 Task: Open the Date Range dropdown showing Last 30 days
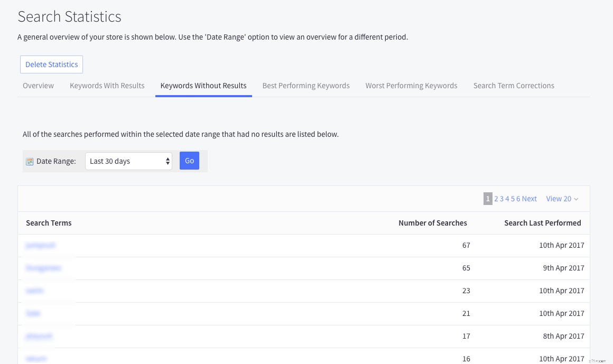tap(128, 161)
